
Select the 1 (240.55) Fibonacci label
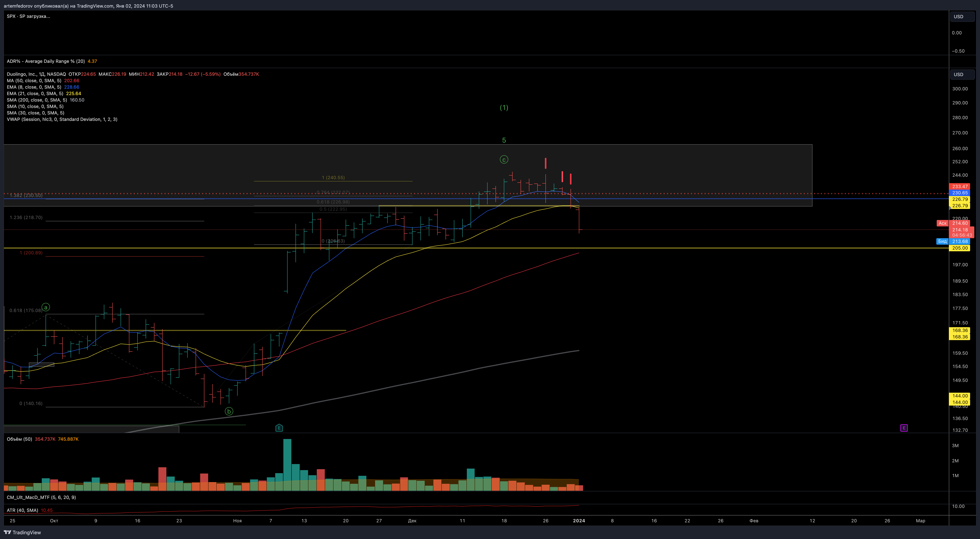tap(333, 177)
